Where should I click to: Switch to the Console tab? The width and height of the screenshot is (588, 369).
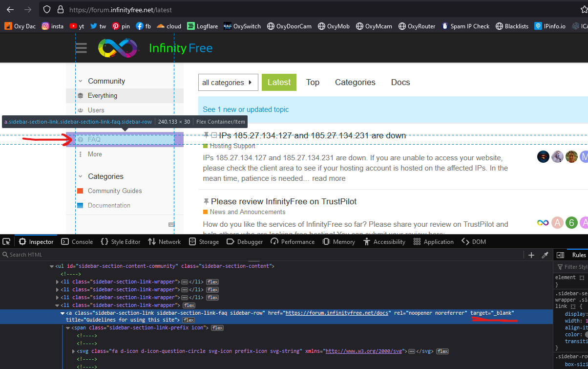[77, 241]
